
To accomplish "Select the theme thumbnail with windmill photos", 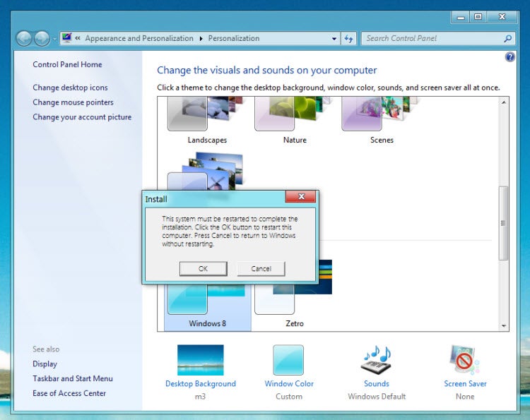I will point(207,171).
